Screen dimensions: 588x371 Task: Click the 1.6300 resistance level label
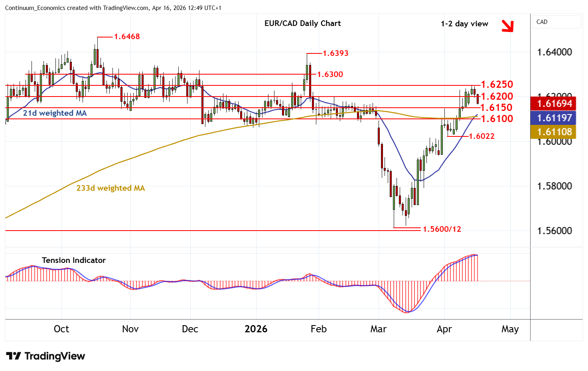click(x=330, y=74)
